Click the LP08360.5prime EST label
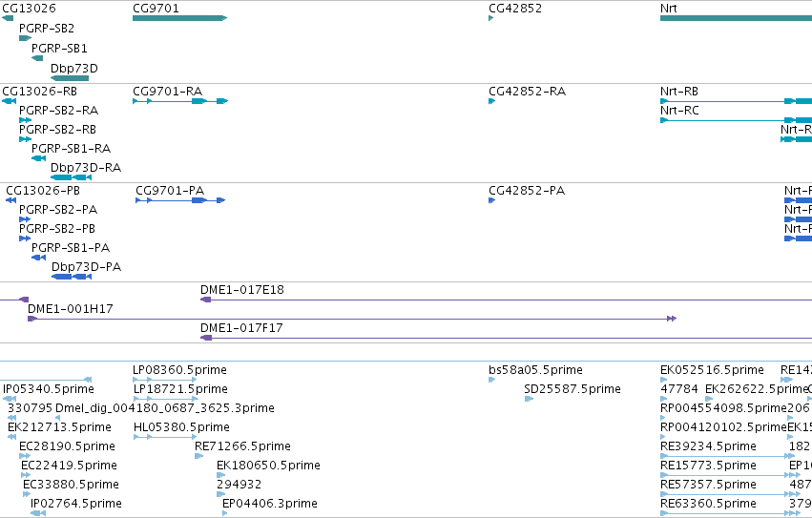Image resolution: width=812 pixels, height=518 pixels. pos(179,370)
